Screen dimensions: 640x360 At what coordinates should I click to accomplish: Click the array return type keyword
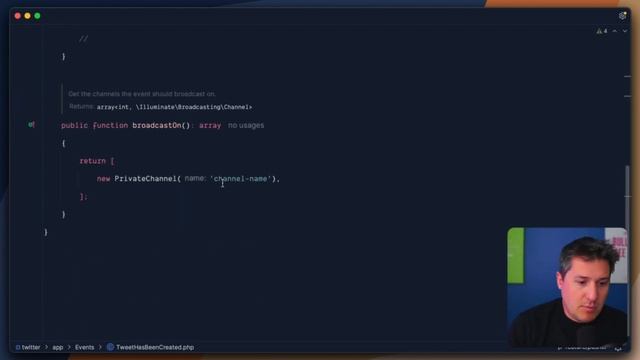point(210,125)
